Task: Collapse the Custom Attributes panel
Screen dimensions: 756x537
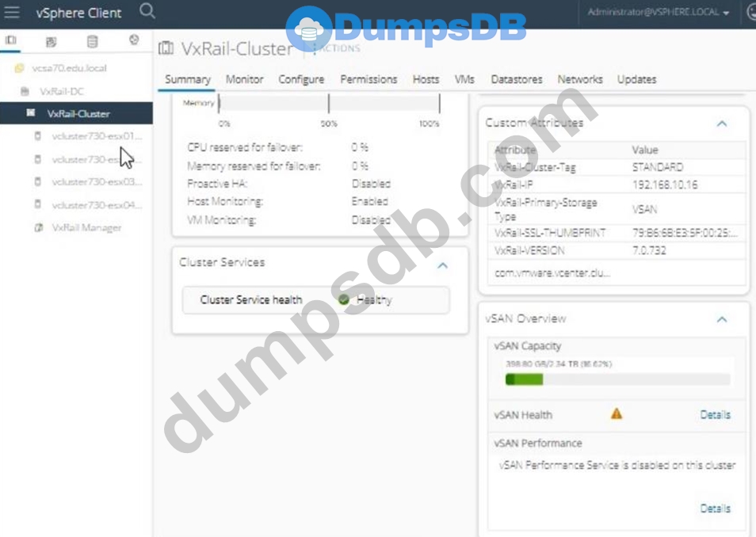Action: (721, 124)
